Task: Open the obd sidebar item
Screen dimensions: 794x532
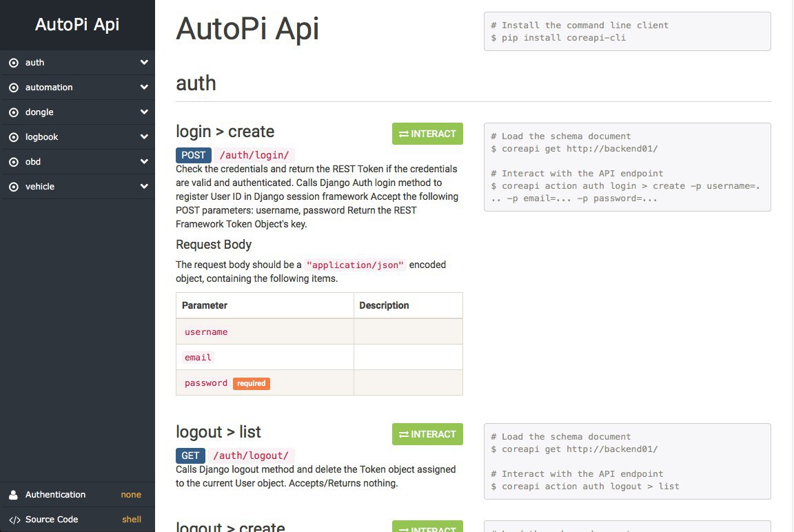Action: (x=77, y=162)
